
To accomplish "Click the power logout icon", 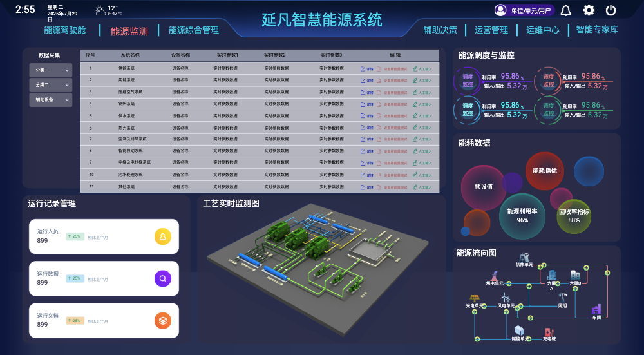I will point(611,10).
